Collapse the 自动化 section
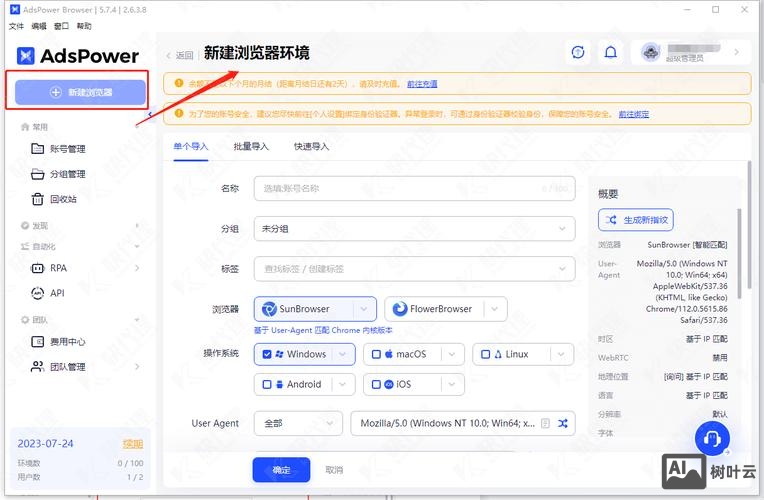 click(x=137, y=246)
